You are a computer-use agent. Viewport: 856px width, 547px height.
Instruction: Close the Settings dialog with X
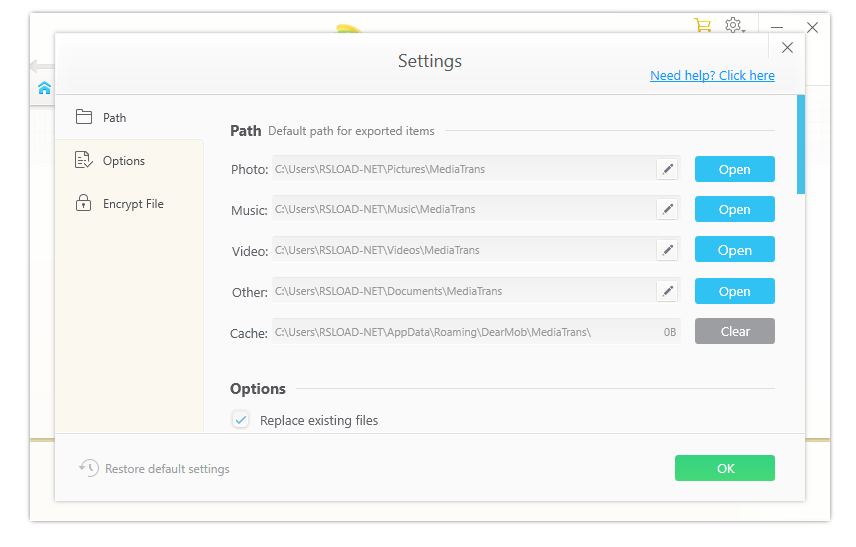[x=787, y=48]
